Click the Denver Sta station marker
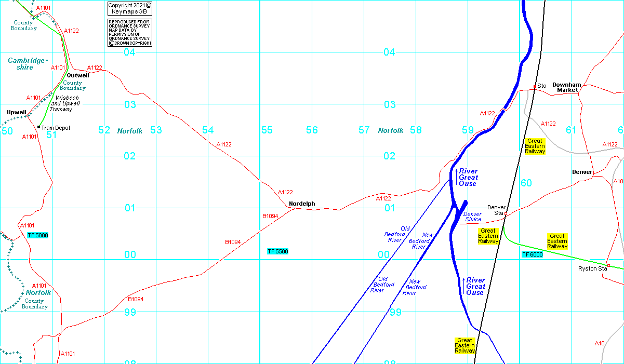624x364 pixels. point(506,213)
